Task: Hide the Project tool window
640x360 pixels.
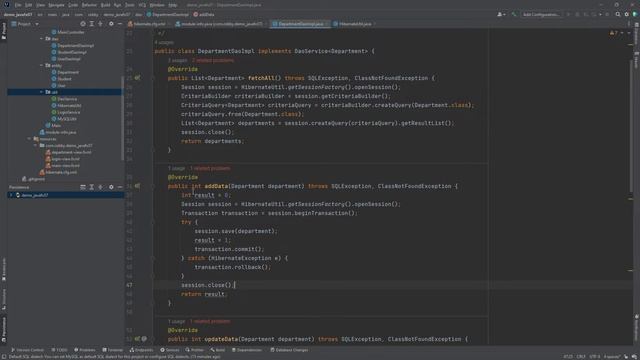Action: (120, 24)
